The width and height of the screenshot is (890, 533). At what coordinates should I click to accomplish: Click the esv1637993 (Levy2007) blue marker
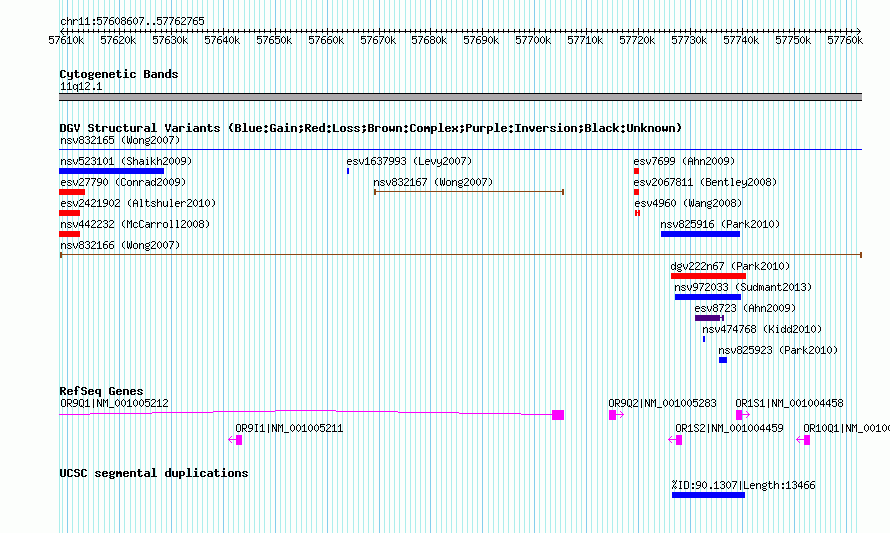348,171
